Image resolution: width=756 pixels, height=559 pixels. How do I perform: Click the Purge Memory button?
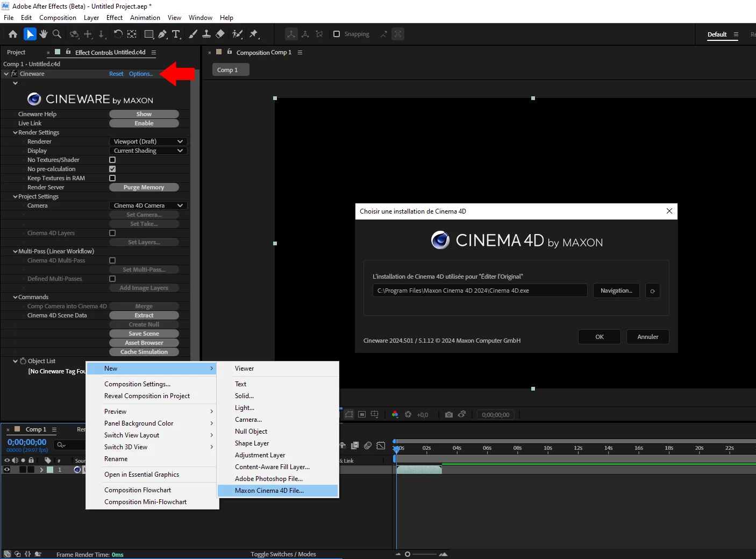(144, 187)
